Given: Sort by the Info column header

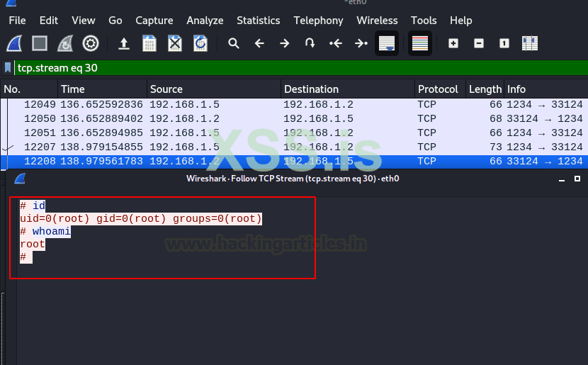Looking at the screenshot, I should (546, 89).
